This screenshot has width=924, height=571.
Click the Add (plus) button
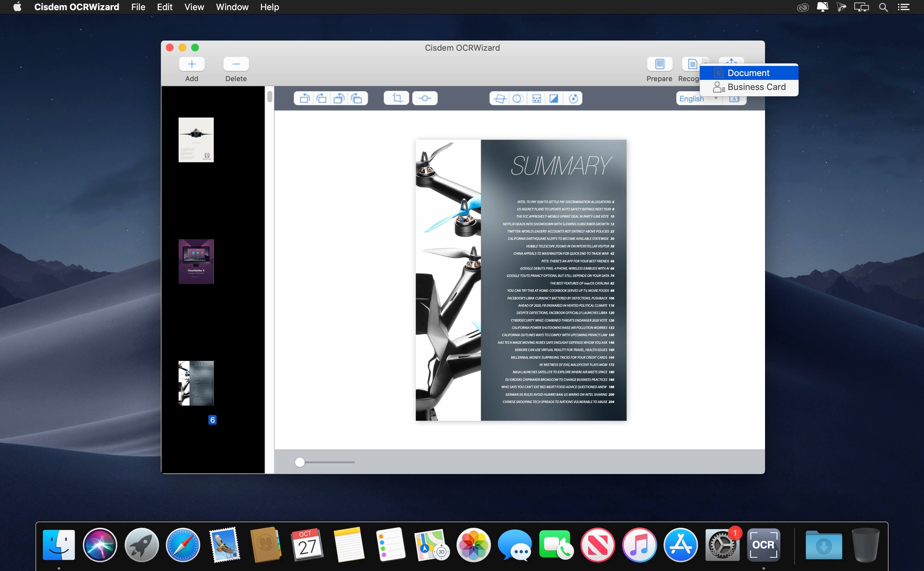point(192,64)
